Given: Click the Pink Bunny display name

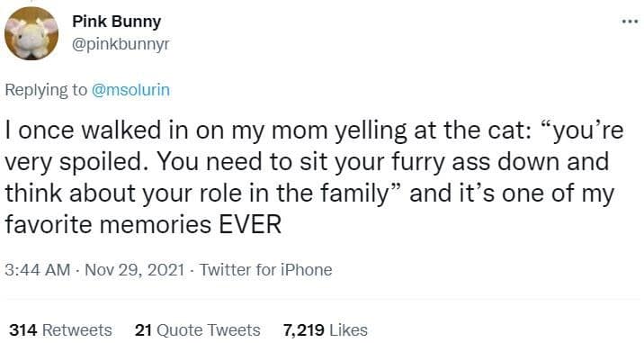Looking at the screenshot, I should pos(116,22).
